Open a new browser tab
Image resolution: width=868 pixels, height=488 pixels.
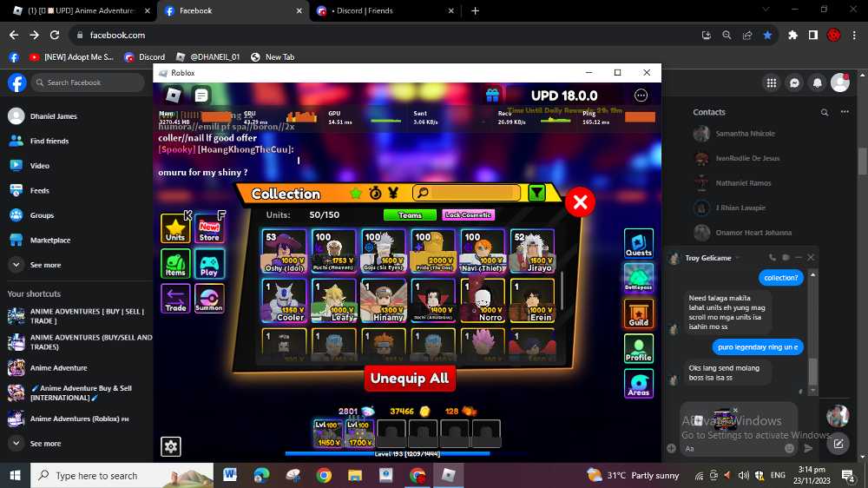pyautogui.click(x=475, y=10)
